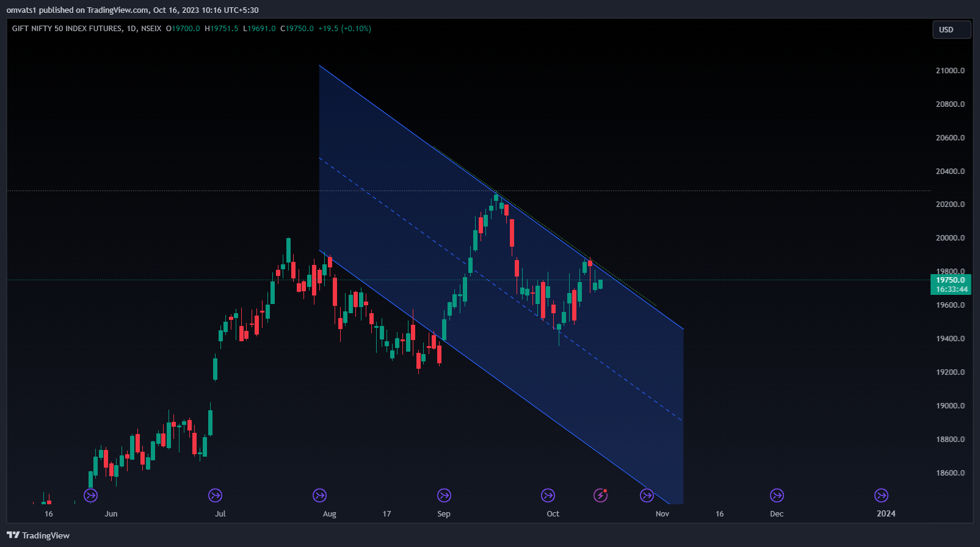
Task: Click the event marker icon above Oct
Action: tap(548, 495)
